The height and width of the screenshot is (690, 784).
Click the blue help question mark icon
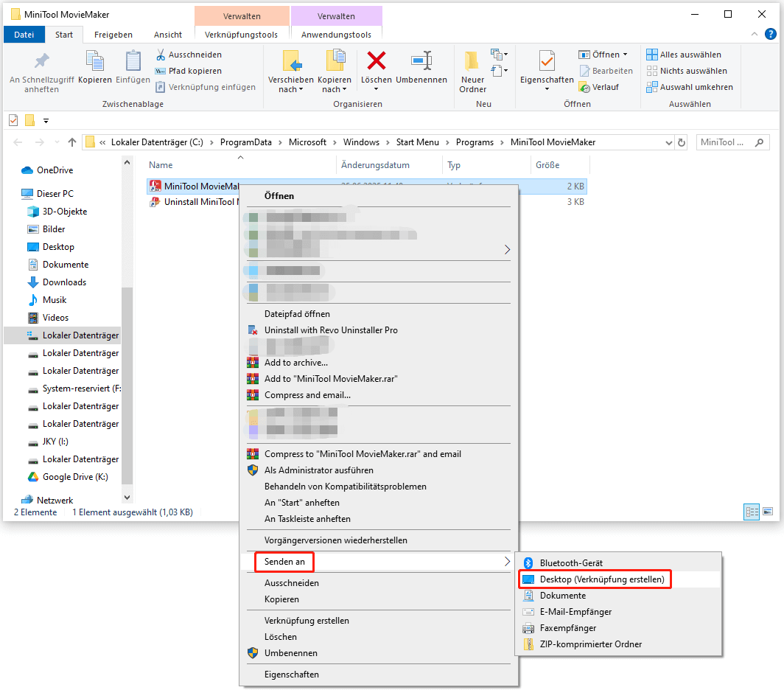tap(771, 34)
